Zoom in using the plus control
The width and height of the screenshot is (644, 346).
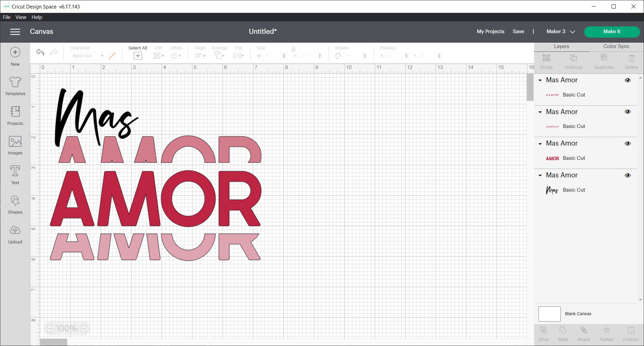(84, 328)
